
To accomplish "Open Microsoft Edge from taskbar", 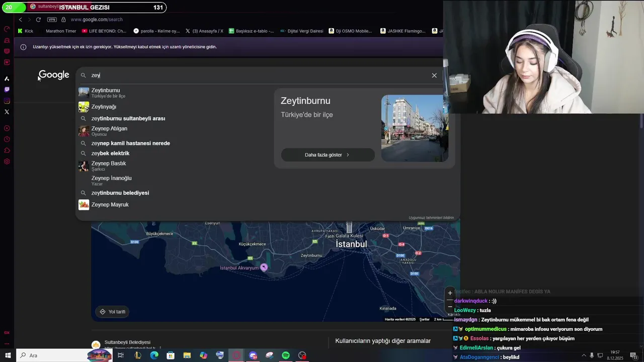I will point(154,355).
